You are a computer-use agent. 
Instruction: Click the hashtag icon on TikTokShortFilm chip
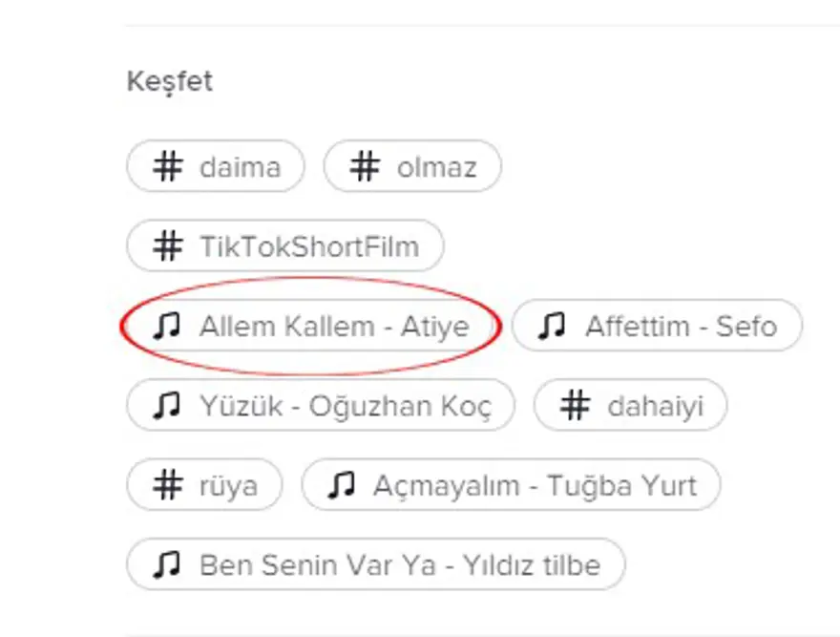click(x=168, y=246)
